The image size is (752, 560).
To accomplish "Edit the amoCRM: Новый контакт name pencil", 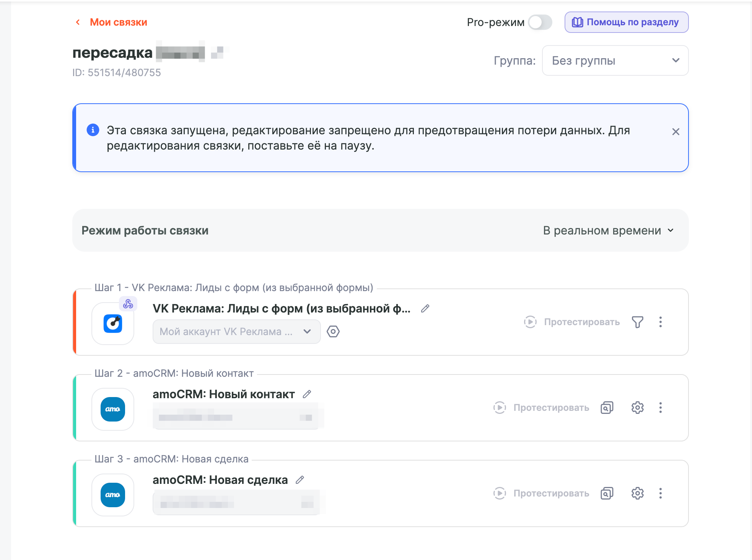I will [307, 394].
